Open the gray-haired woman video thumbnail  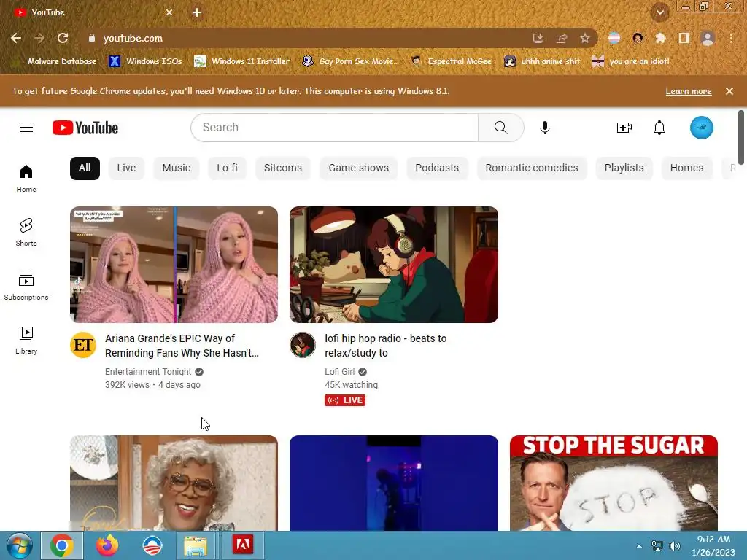point(174,483)
